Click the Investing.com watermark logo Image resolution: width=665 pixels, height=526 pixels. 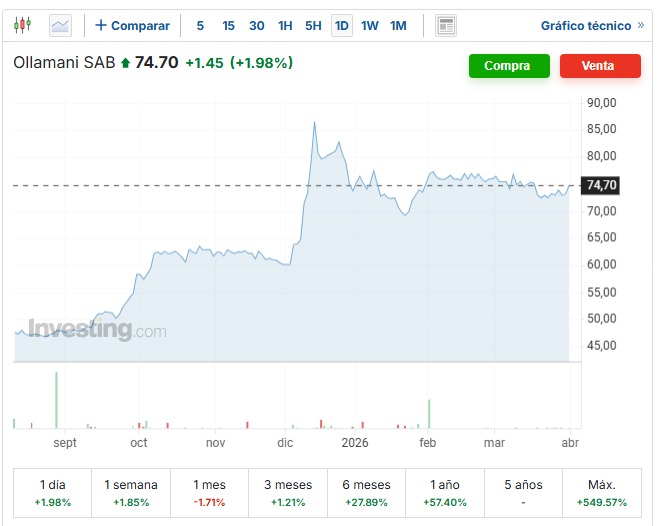97,330
